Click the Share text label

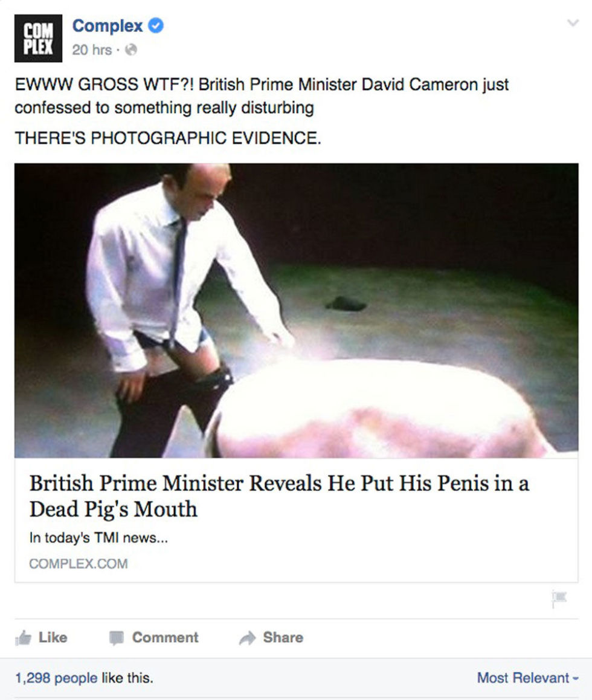[x=283, y=637]
